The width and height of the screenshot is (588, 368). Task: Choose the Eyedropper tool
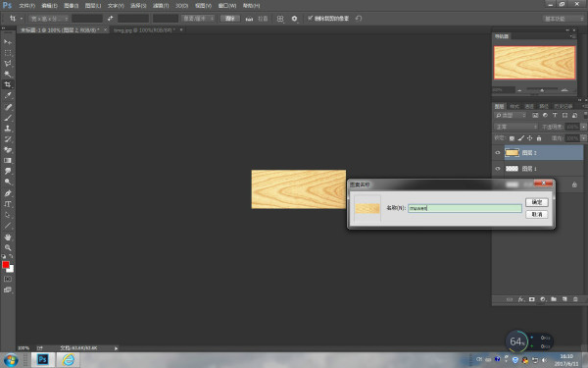click(x=8, y=95)
